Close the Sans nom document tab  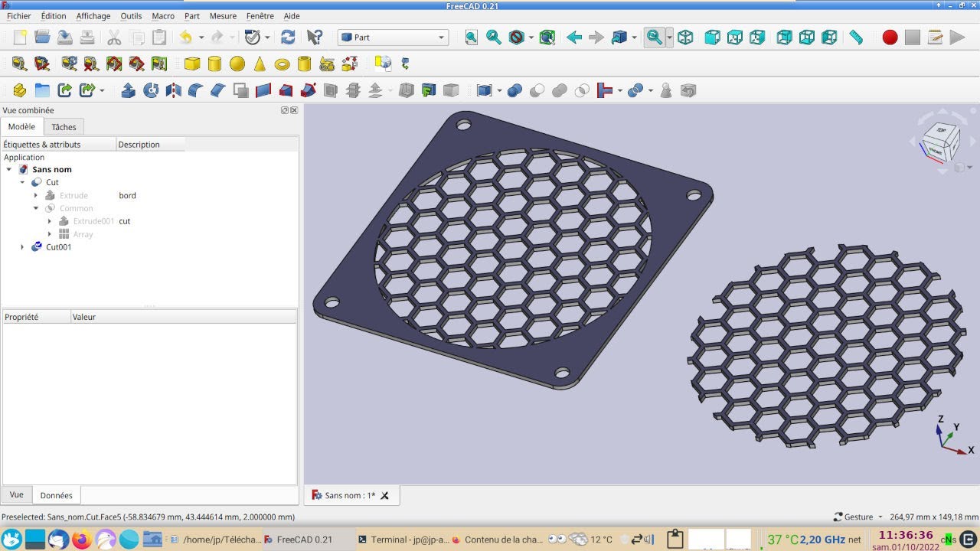click(x=385, y=496)
